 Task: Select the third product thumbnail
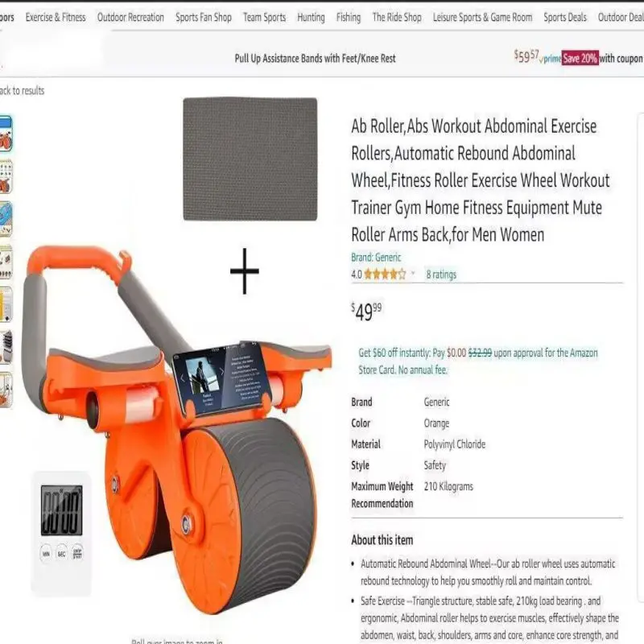(x=6, y=219)
